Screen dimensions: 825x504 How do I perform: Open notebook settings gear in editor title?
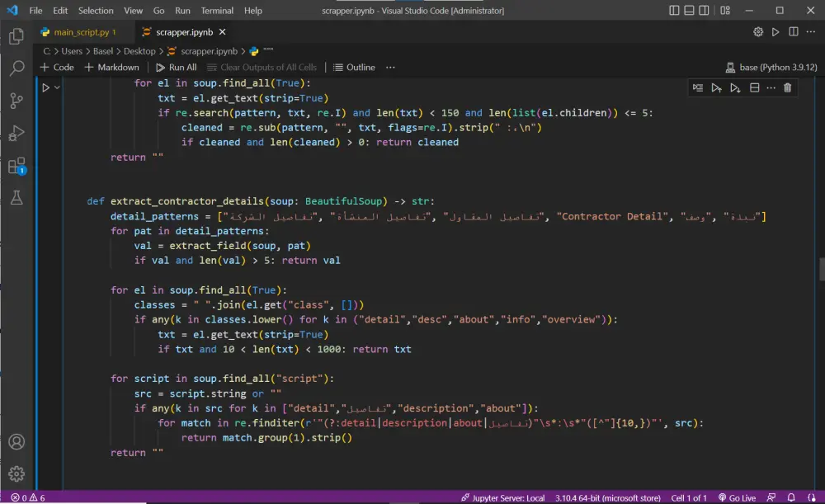tap(757, 32)
